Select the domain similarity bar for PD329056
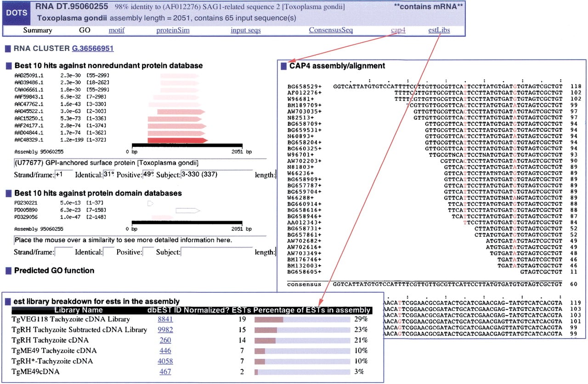Screen dimensions: 588x384 [162, 217]
